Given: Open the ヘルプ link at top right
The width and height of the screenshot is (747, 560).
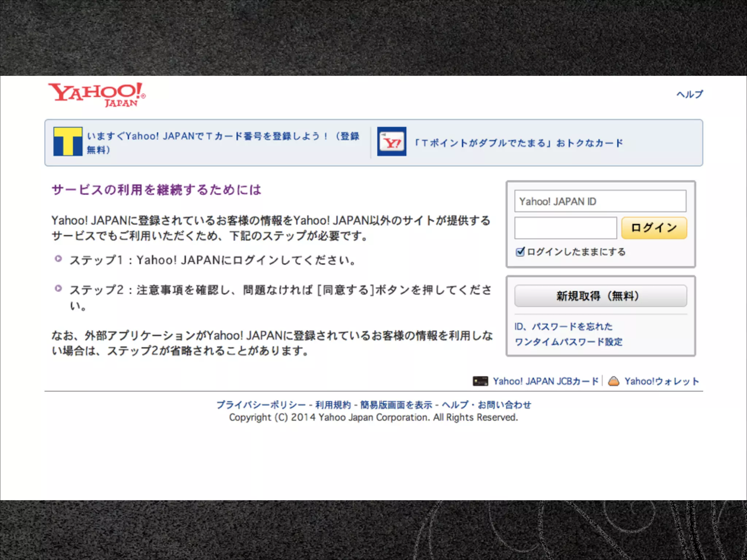Looking at the screenshot, I should click(689, 94).
